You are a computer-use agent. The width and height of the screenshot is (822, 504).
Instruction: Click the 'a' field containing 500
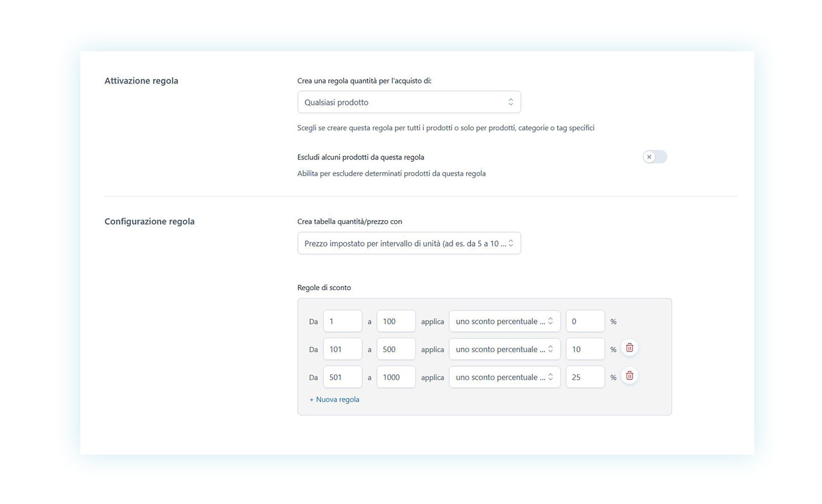click(396, 349)
